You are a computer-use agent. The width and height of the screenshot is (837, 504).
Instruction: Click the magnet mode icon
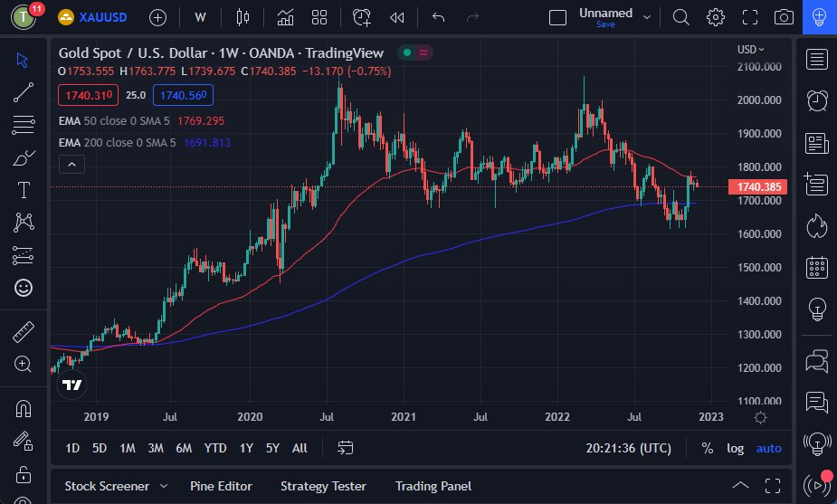tap(24, 408)
